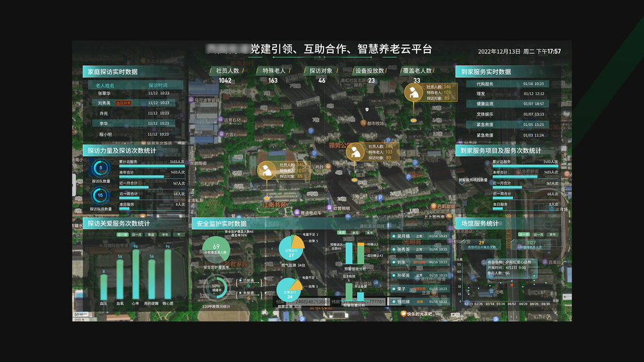644x362 pixels.
Task: Click the 烟雾监测 pie chart showing 24
Action: coord(289,290)
